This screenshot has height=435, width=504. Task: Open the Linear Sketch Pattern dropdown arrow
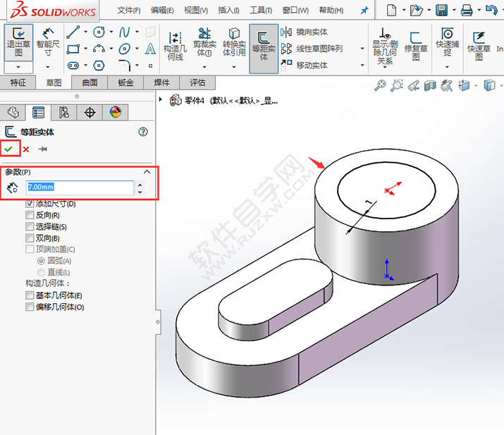362,49
